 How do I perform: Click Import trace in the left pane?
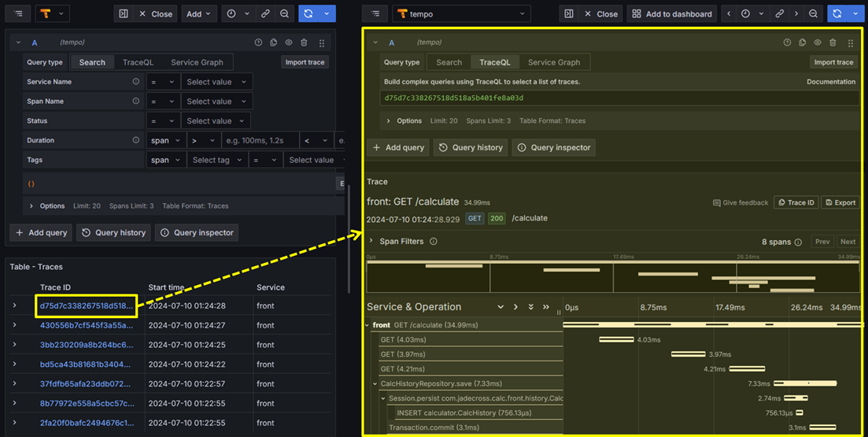[305, 62]
